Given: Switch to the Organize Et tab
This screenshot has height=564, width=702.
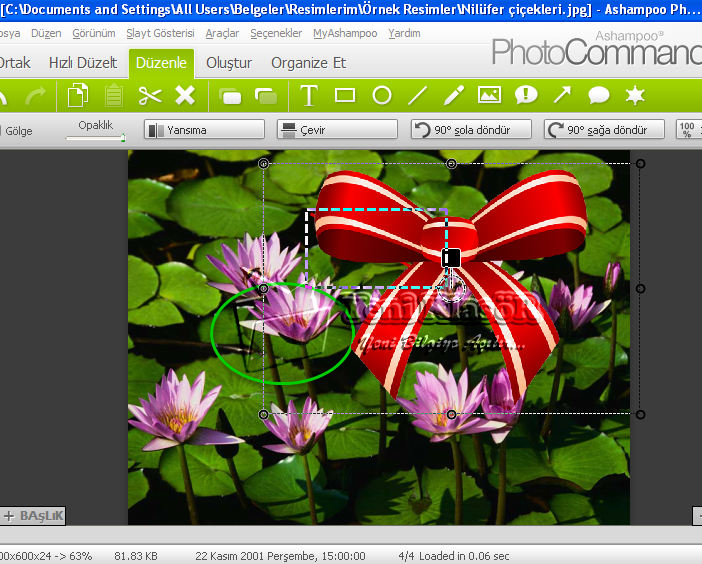Looking at the screenshot, I should (308, 62).
